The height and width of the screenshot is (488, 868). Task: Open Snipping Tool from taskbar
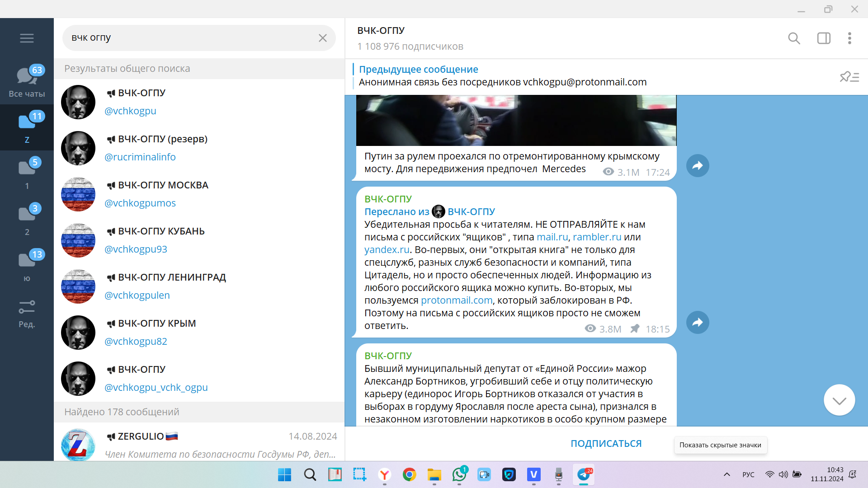coord(359,474)
